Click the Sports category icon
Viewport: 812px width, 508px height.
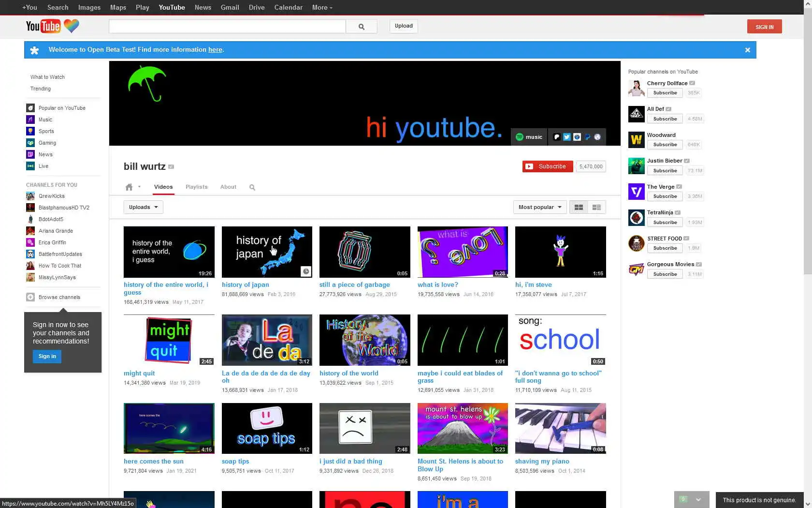click(30, 131)
